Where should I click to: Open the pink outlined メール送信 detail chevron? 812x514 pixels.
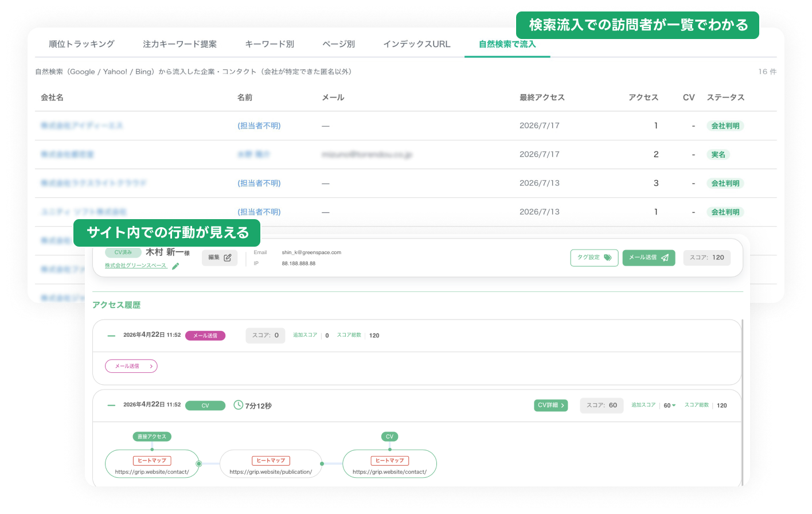[131, 366]
